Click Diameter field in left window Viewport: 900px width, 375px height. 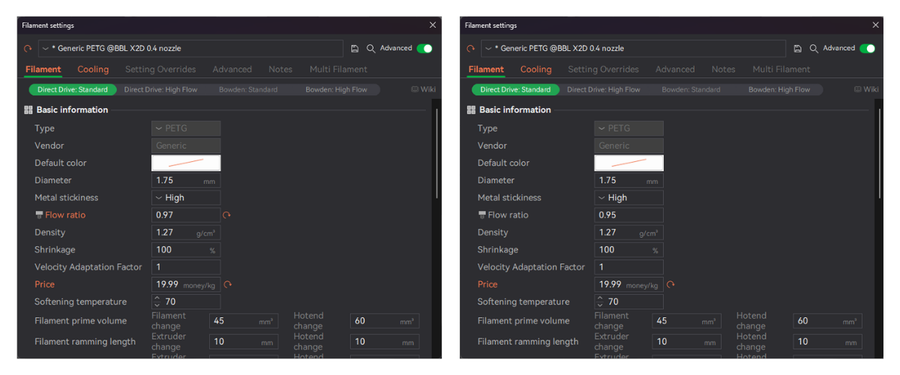click(x=186, y=180)
